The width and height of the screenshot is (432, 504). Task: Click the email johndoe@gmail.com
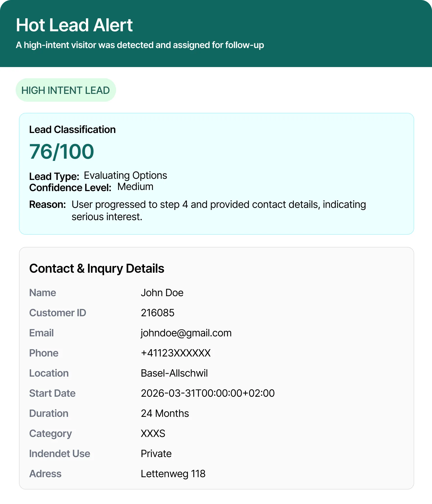186,333
